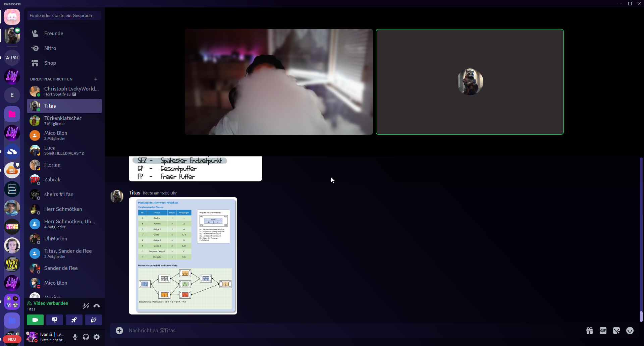Create new direct message with plus

96,79
